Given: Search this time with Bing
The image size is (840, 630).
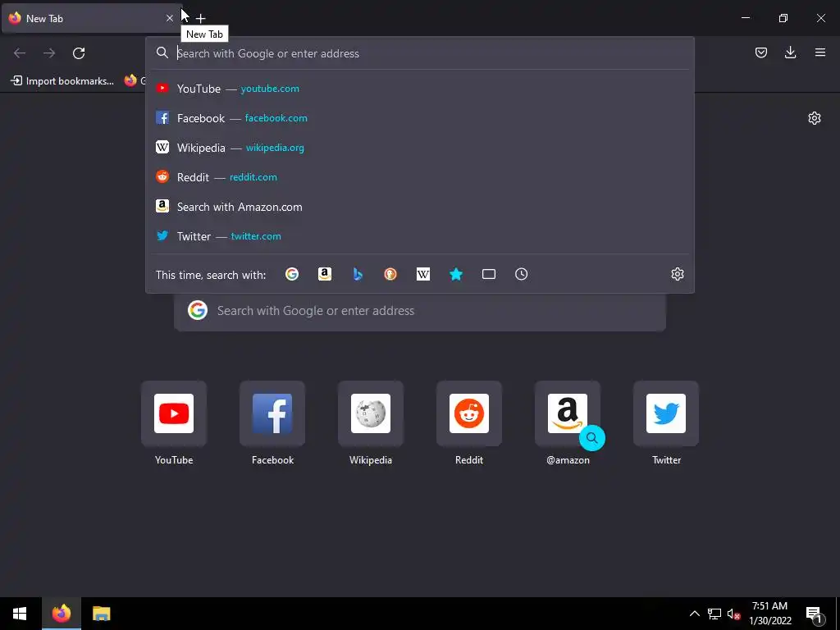Looking at the screenshot, I should tap(358, 274).
